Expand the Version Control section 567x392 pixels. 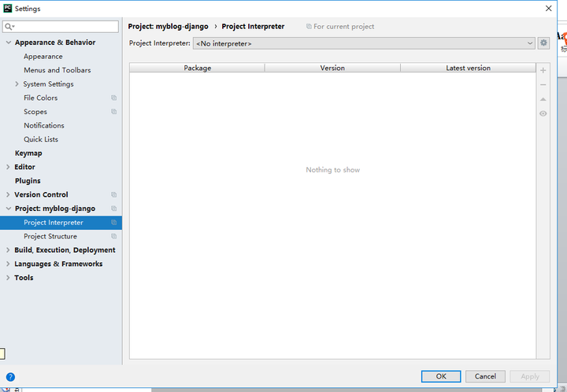coord(8,194)
